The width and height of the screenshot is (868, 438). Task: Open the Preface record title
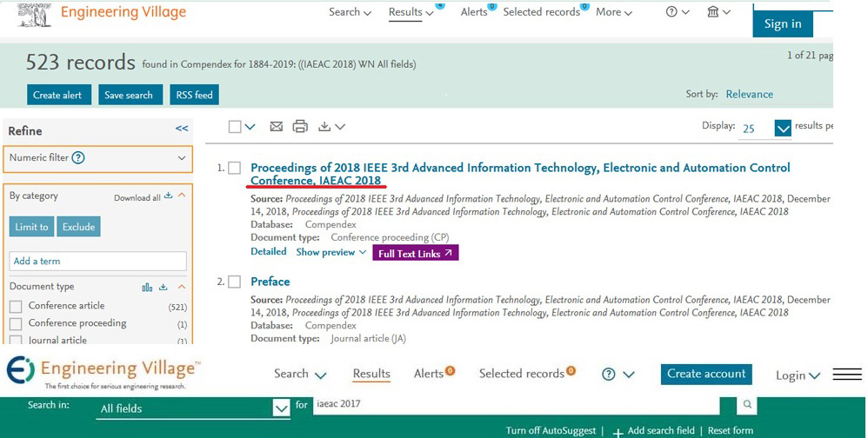coord(270,282)
